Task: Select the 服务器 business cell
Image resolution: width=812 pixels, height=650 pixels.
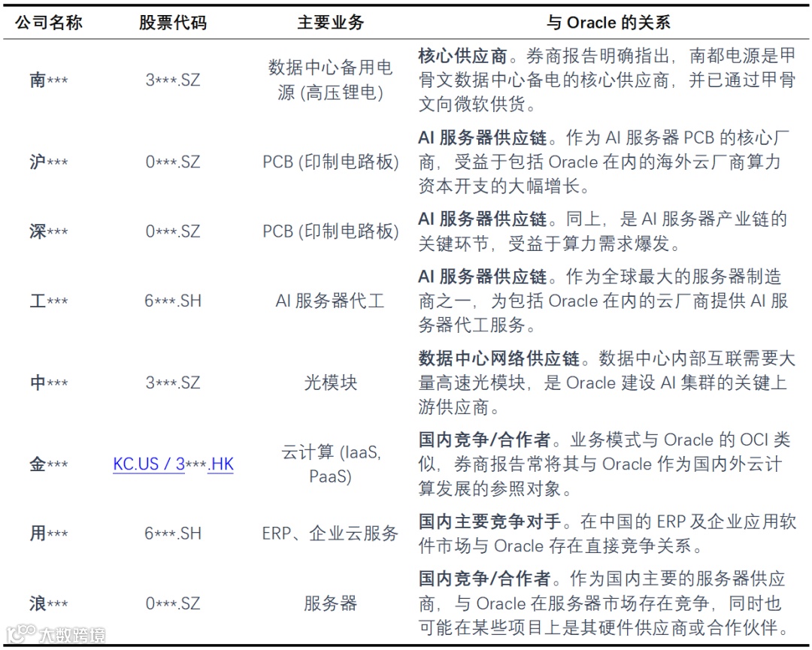Action: (330, 603)
